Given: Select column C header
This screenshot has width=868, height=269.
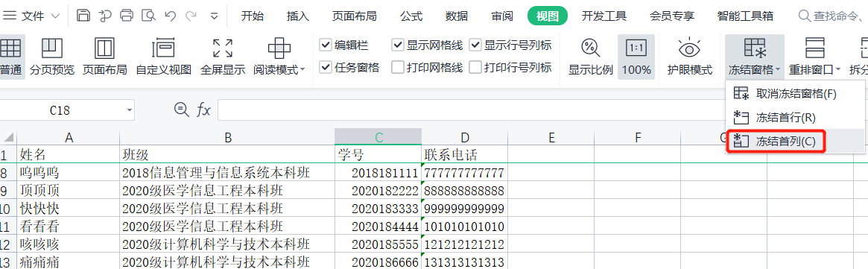Looking at the screenshot, I should pyautogui.click(x=378, y=137).
